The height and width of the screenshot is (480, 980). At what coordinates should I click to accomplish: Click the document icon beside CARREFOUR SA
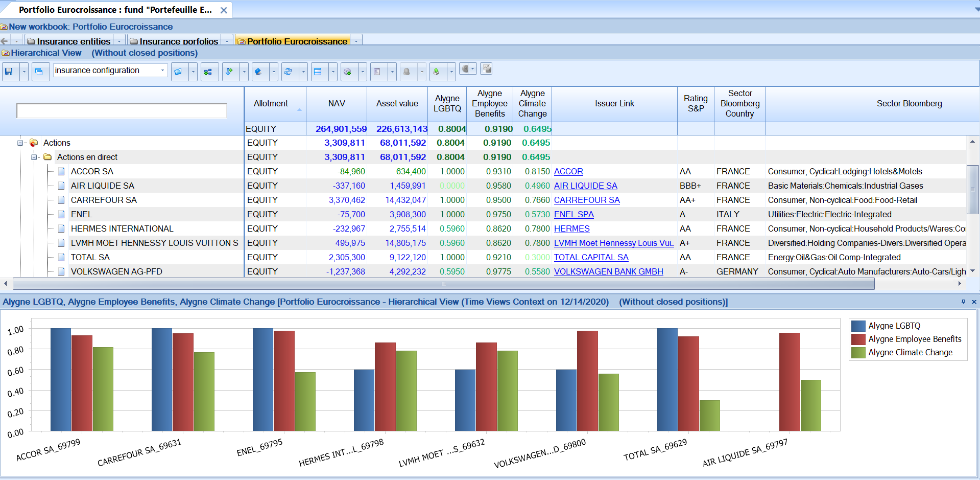[61, 200]
